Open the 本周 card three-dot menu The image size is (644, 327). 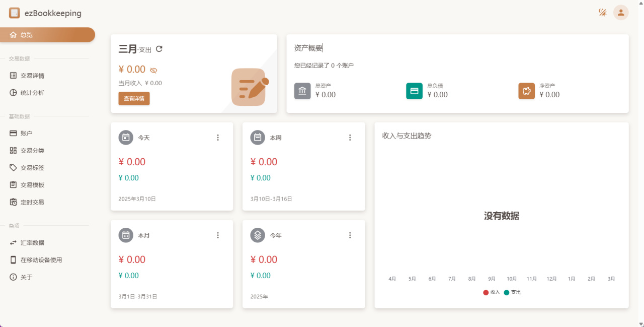coord(350,138)
